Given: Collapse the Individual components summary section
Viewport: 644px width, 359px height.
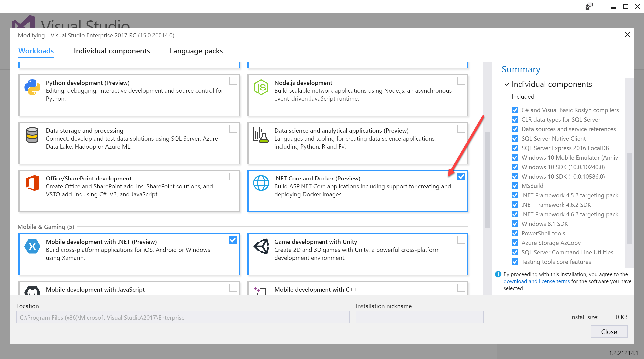Looking at the screenshot, I should click(x=507, y=84).
